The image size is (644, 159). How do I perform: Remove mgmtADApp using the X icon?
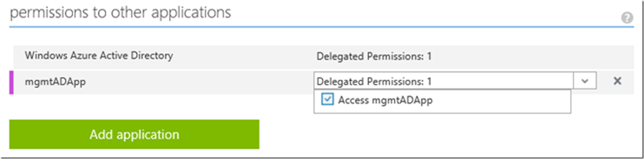pyautogui.click(x=617, y=81)
